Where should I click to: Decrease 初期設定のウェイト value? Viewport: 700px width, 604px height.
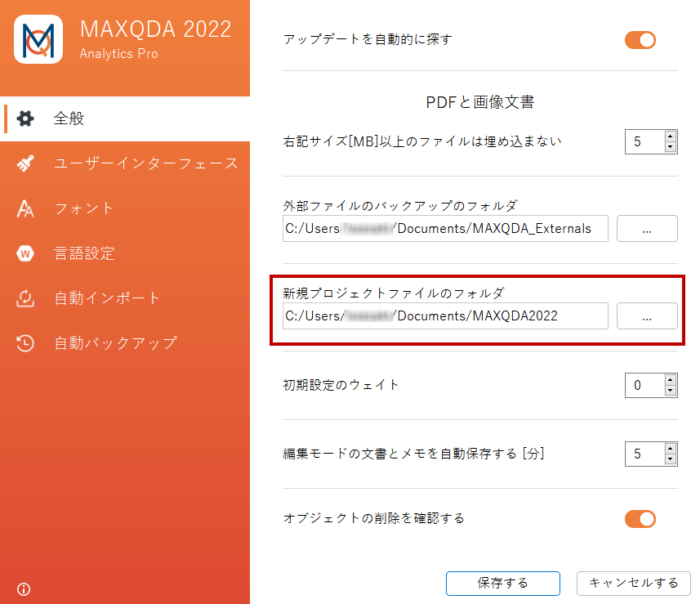[x=670, y=391]
